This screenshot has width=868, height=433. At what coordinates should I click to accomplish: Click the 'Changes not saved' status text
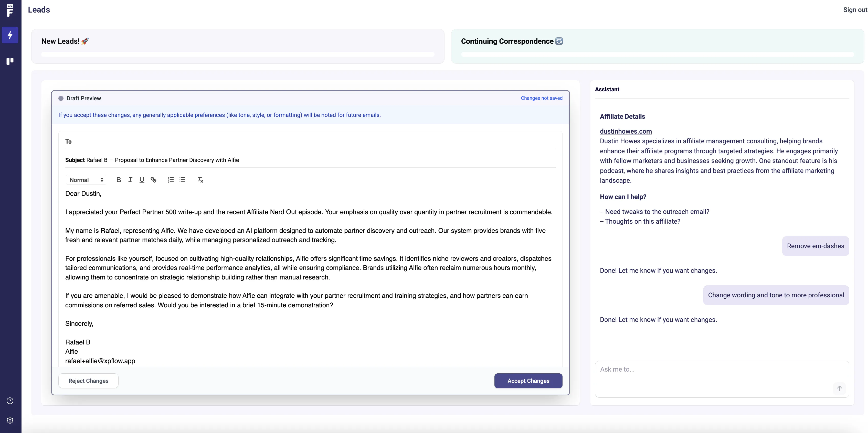coord(542,98)
